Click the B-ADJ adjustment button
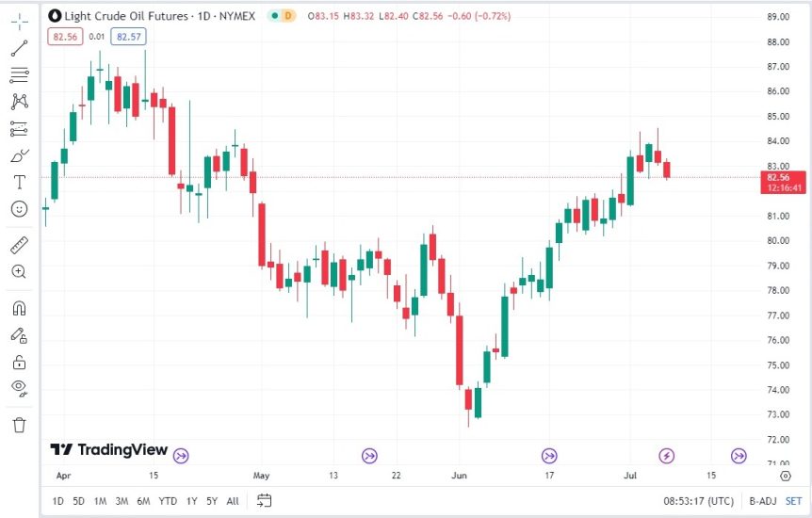Viewport: 812px width, 518px height. coord(761,501)
